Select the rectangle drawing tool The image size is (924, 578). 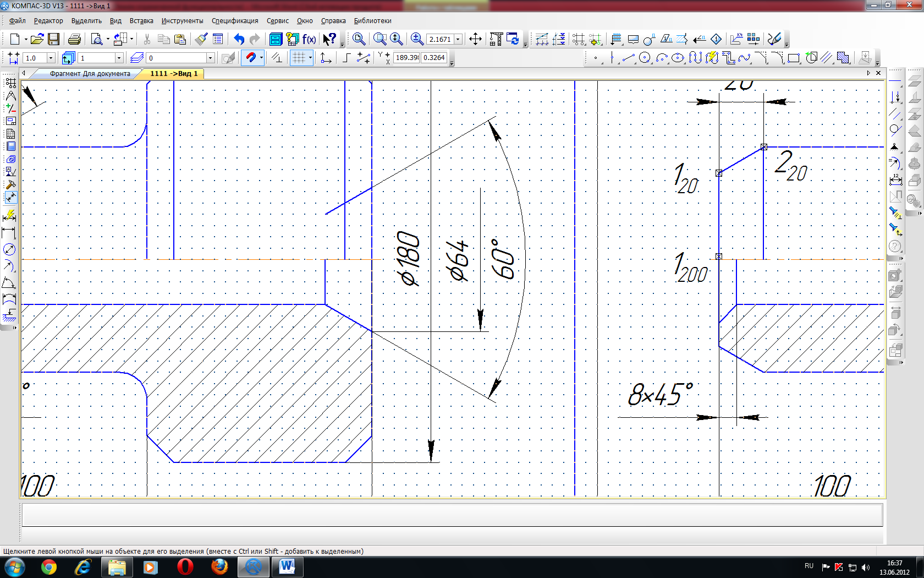793,58
